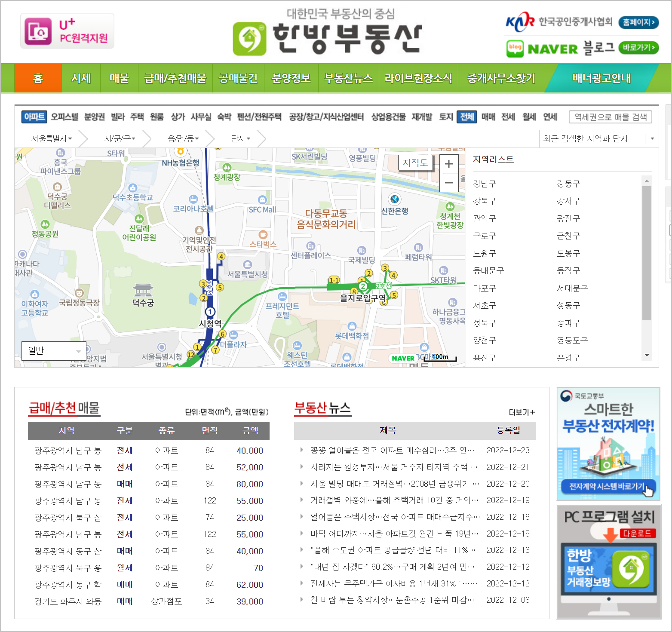Click 더보기+ for more news
Viewport: 672px width, 632px height.
pos(522,412)
